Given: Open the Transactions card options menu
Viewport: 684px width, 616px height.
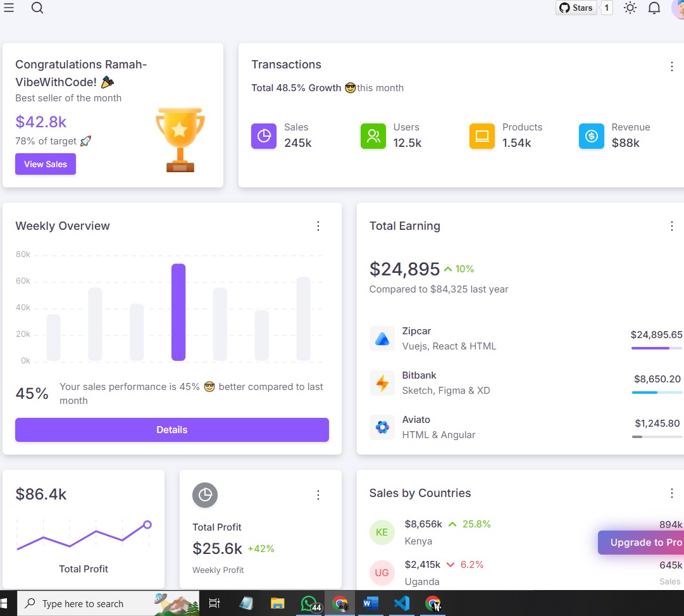Looking at the screenshot, I should (671, 66).
